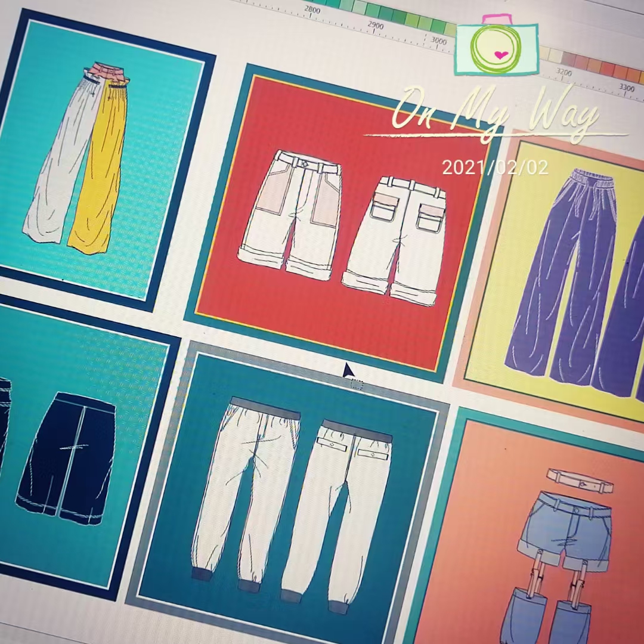Pick the palest mint green palette swatch
Viewport: 644px width, 644px height.
tap(360, 7)
